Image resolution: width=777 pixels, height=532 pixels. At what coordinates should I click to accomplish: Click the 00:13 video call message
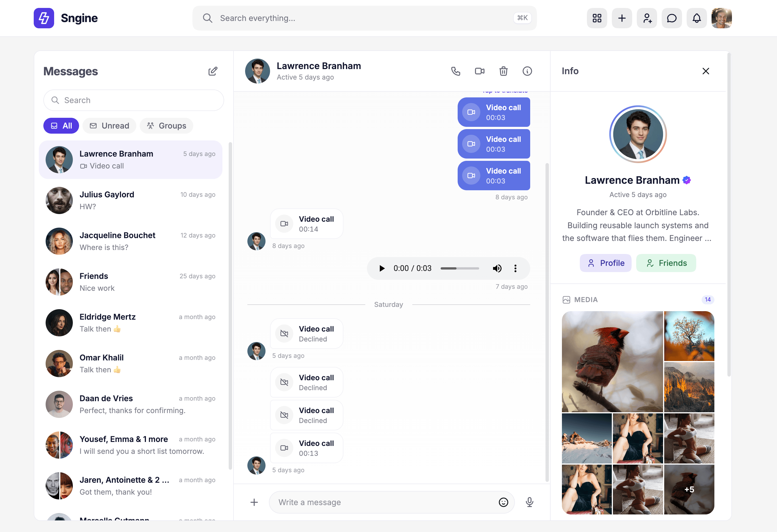click(x=307, y=448)
